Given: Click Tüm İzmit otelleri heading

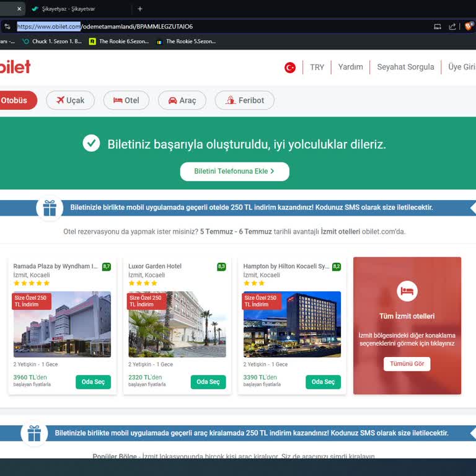Looking at the screenshot, I should (x=407, y=316).
